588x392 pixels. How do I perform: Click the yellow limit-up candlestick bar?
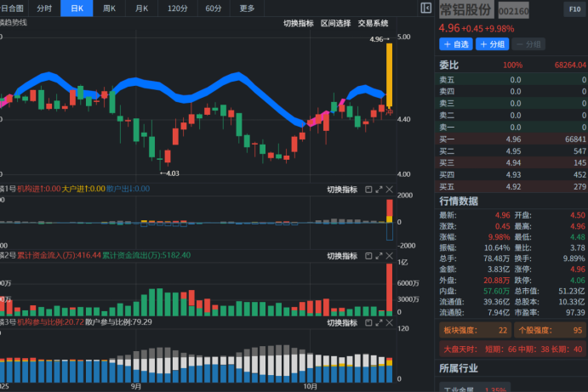[389, 75]
